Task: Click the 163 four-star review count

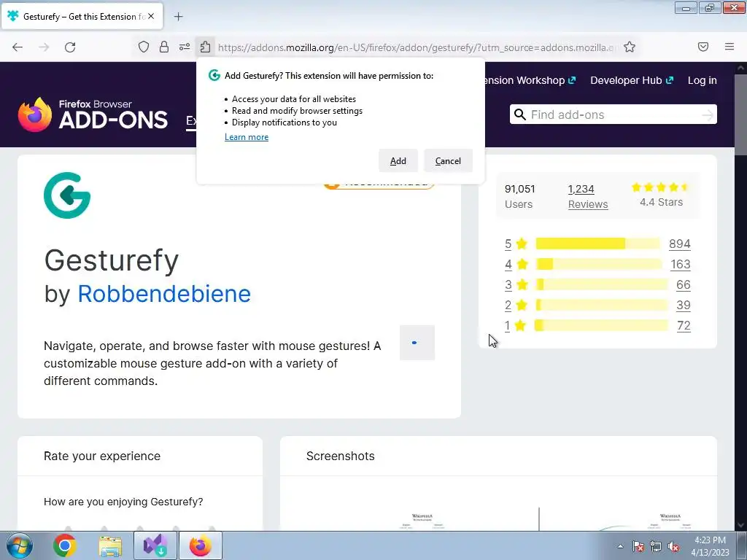Action: click(681, 264)
